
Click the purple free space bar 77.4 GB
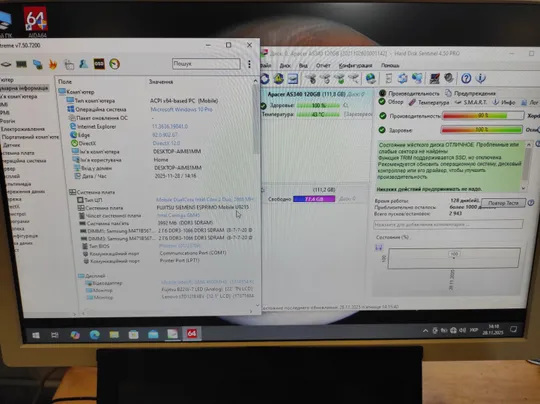tap(314, 199)
